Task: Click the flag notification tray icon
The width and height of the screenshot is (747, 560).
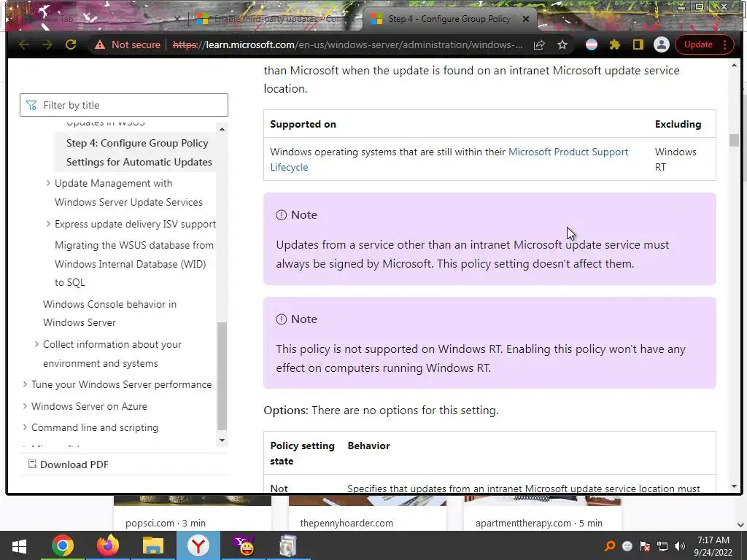Action: (x=645, y=546)
